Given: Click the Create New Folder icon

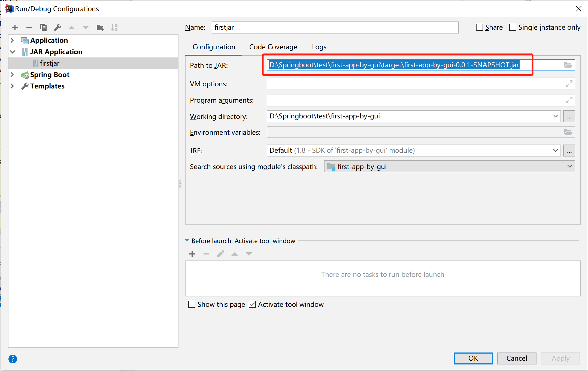Looking at the screenshot, I should [100, 27].
